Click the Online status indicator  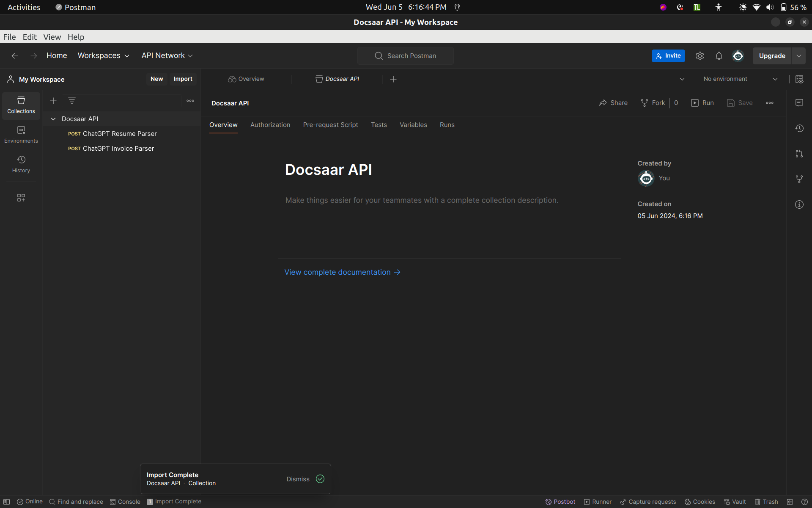point(30,502)
